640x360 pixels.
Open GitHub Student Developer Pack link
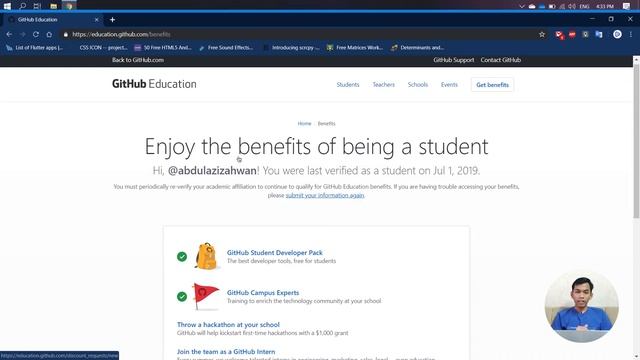point(275,253)
